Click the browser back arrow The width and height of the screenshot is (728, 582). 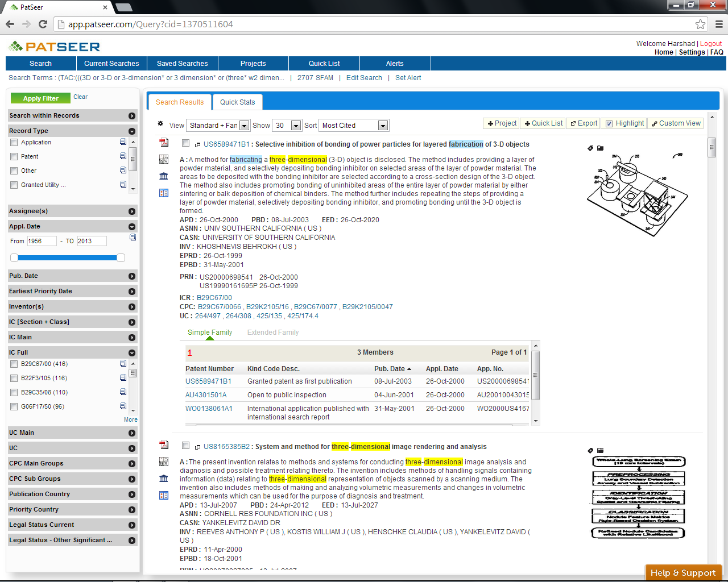point(10,24)
